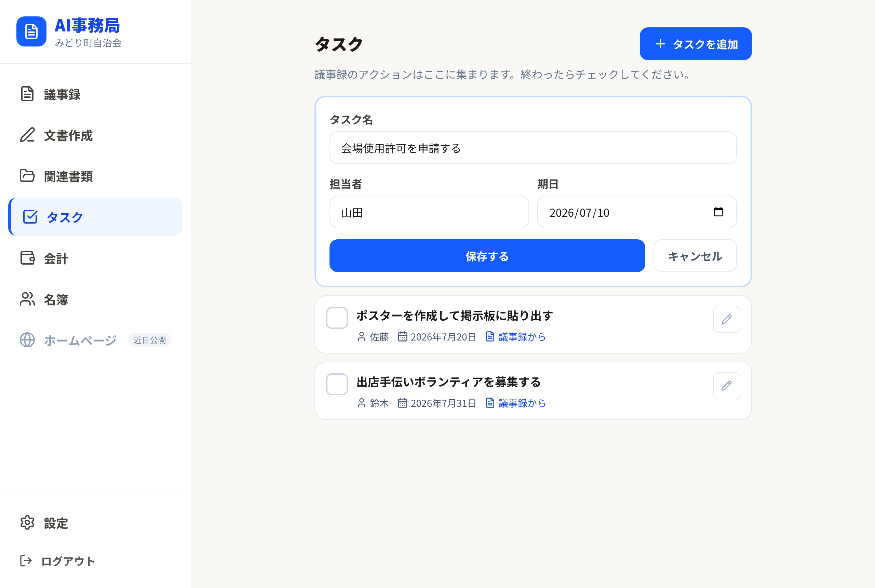Click the AI事務局 title text
The image size is (875, 588).
(87, 26)
